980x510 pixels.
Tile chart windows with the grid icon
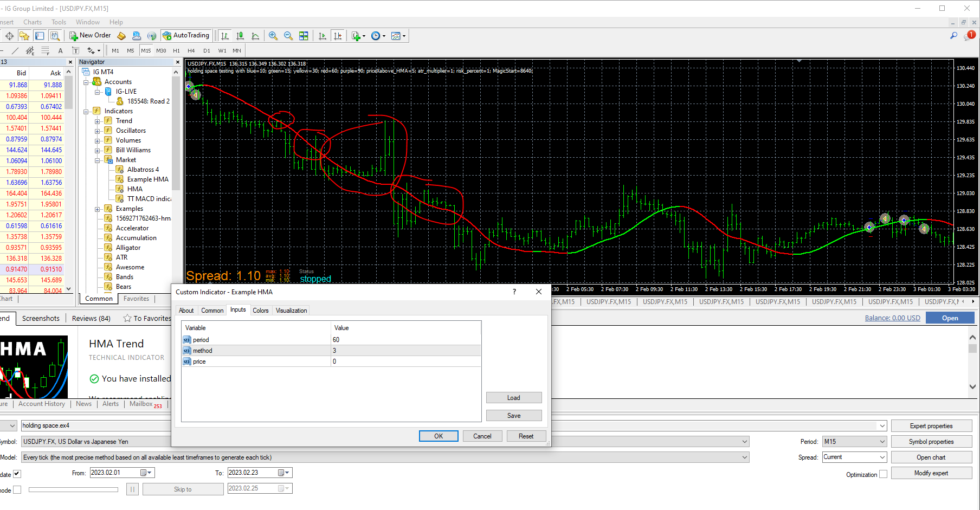coord(304,36)
